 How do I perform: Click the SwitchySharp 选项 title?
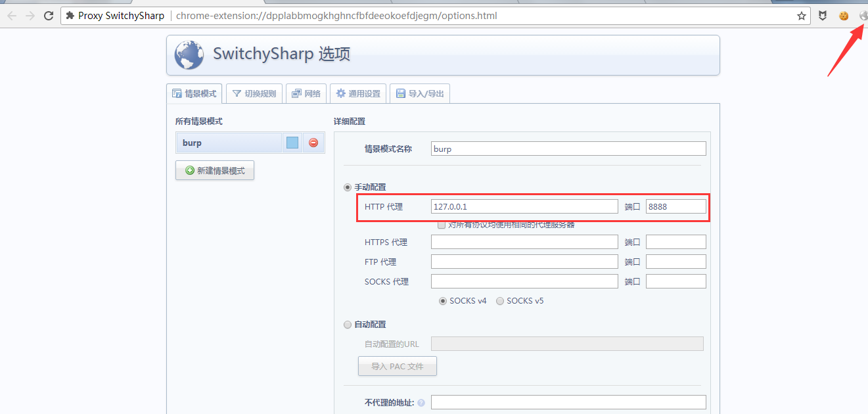point(281,55)
